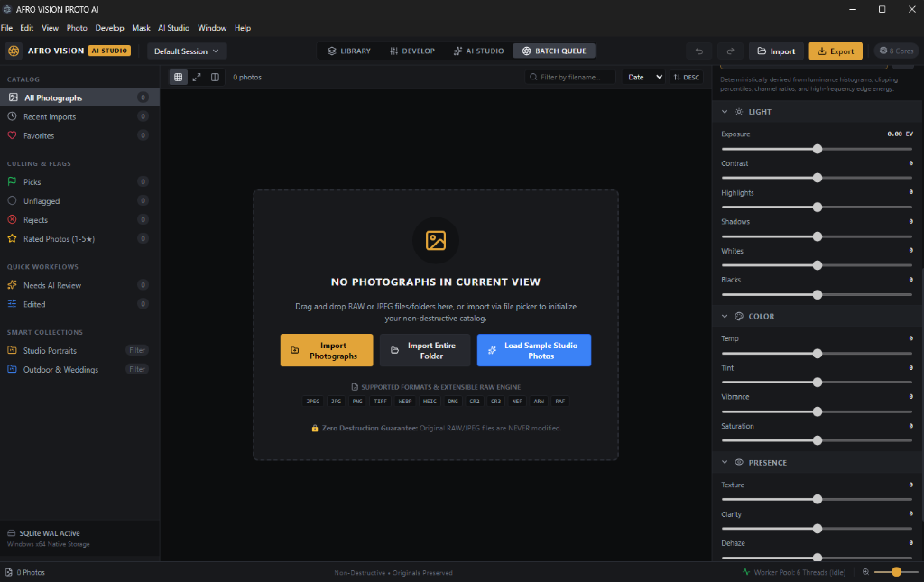The image size is (924, 582).
Task: Click Import Entire Folder button
Action: click(x=425, y=350)
